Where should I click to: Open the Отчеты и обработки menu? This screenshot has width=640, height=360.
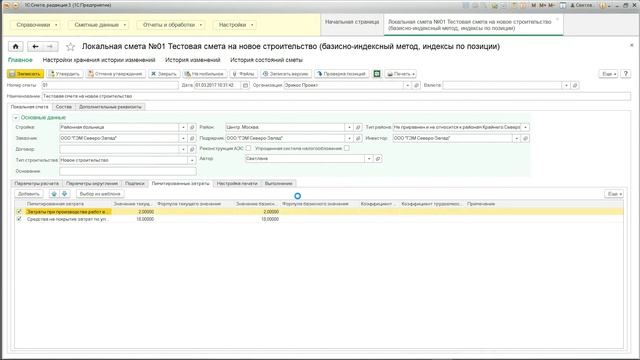tap(172, 25)
